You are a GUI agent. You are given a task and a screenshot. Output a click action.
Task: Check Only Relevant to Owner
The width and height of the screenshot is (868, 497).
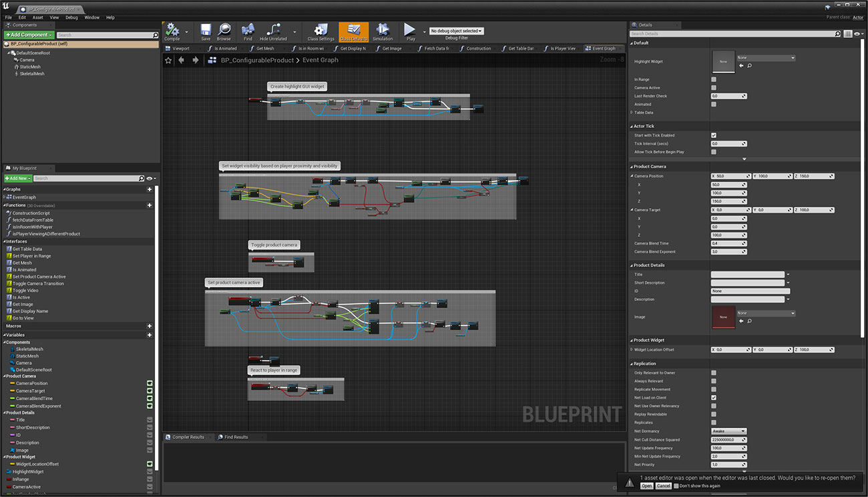[x=714, y=373]
